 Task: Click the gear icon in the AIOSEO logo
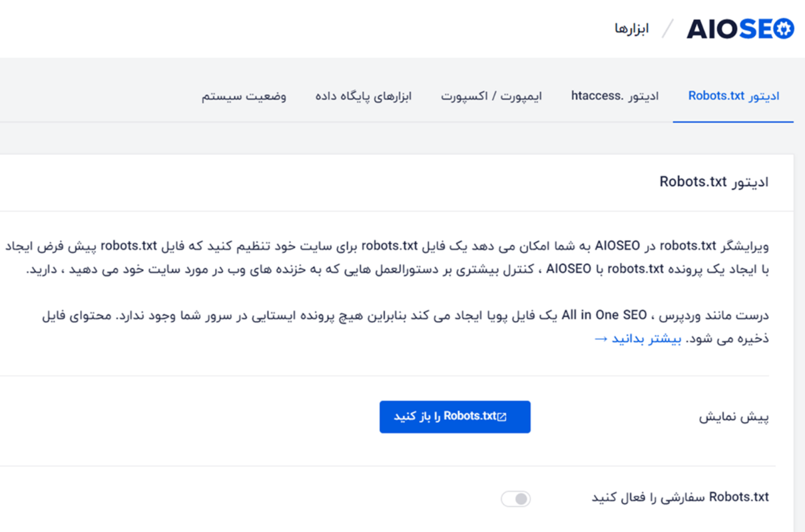[x=784, y=29]
